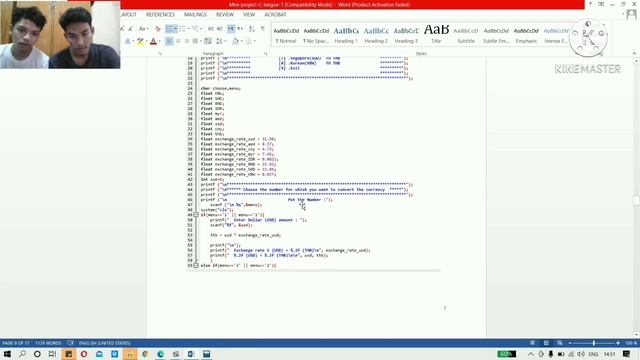The height and width of the screenshot is (360, 640).
Task: Set right-to-left text direction
Action: pyautogui.click(x=240, y=29)
